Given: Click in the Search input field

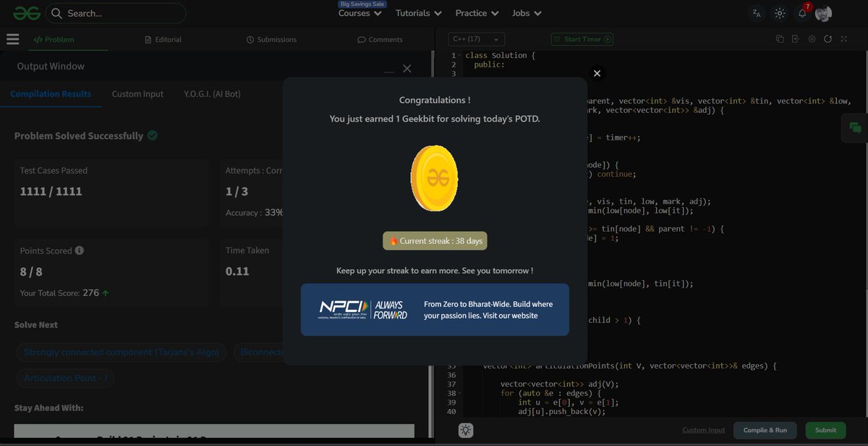Looking at the screenshot, I should [116, 13].
